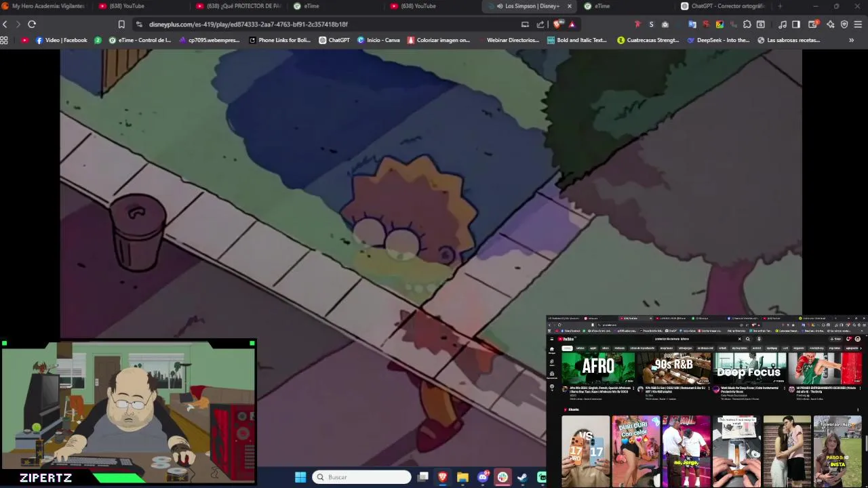The width and height of the screenshot is (868, 488).
Task: Close the Los Simpson Disney+ tab
Action: pos(570,6)
